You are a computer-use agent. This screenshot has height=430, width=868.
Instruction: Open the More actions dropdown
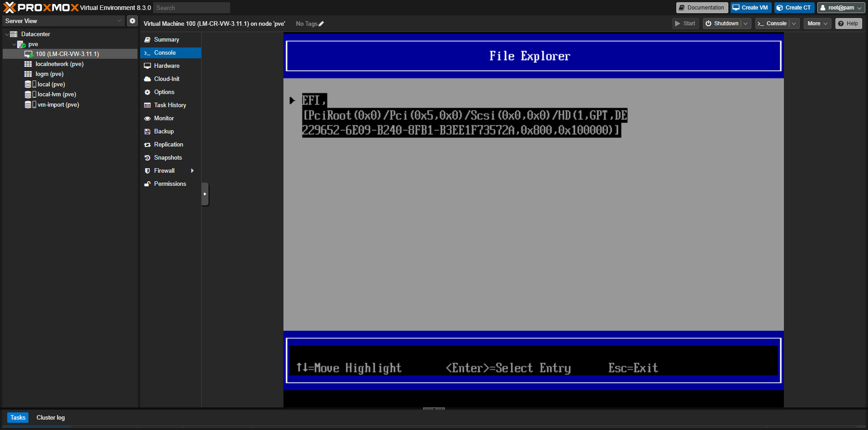(817, 23)
